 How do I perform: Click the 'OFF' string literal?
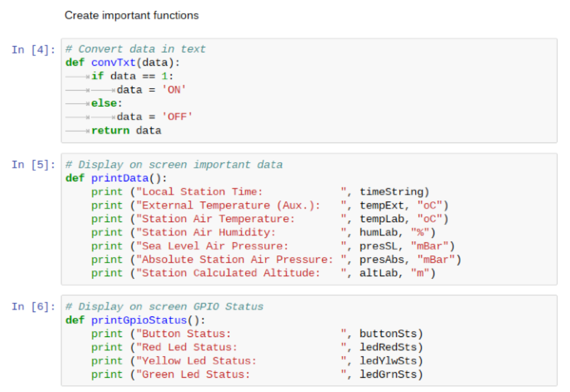coord(177,117)
